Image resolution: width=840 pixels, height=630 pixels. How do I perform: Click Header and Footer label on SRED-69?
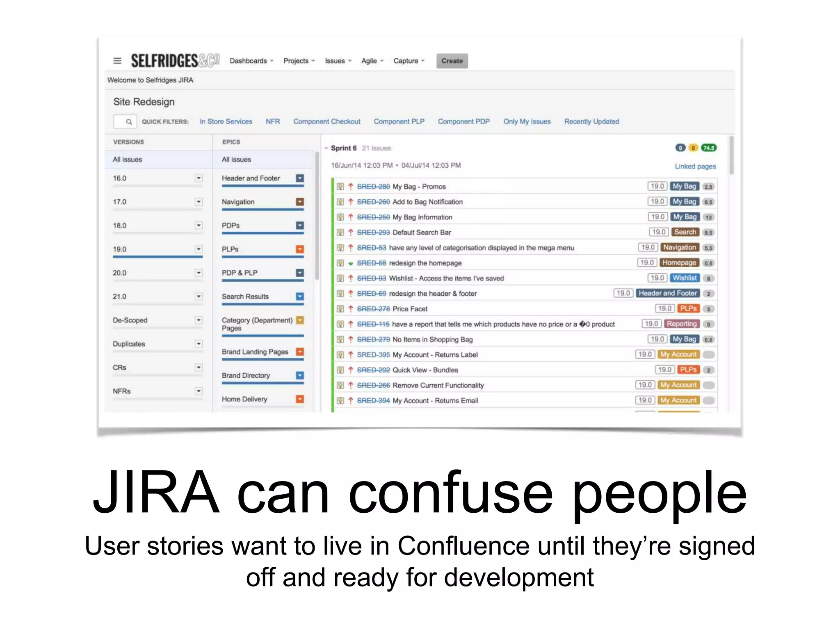(x=668, y=293)
